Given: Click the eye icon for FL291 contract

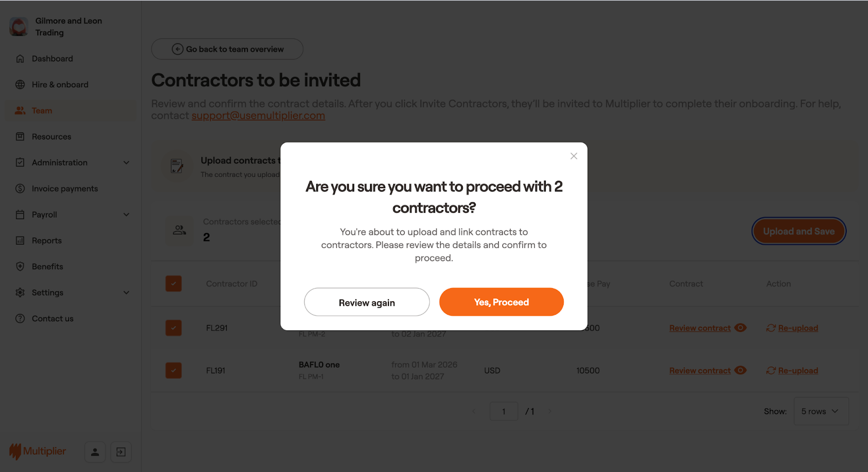Looking at the screenshot, I should pyautogui.click(x=741, y=328).
